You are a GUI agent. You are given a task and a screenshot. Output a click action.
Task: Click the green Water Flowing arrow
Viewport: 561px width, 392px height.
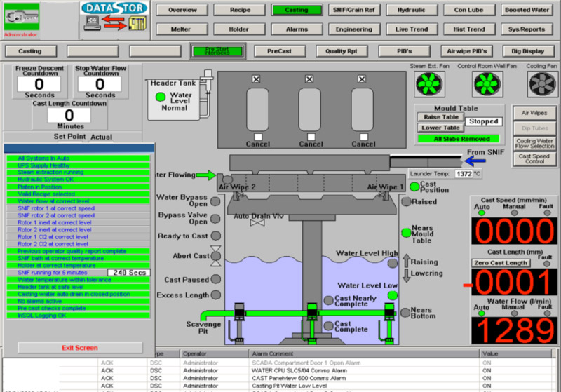[x=205, y=175]
